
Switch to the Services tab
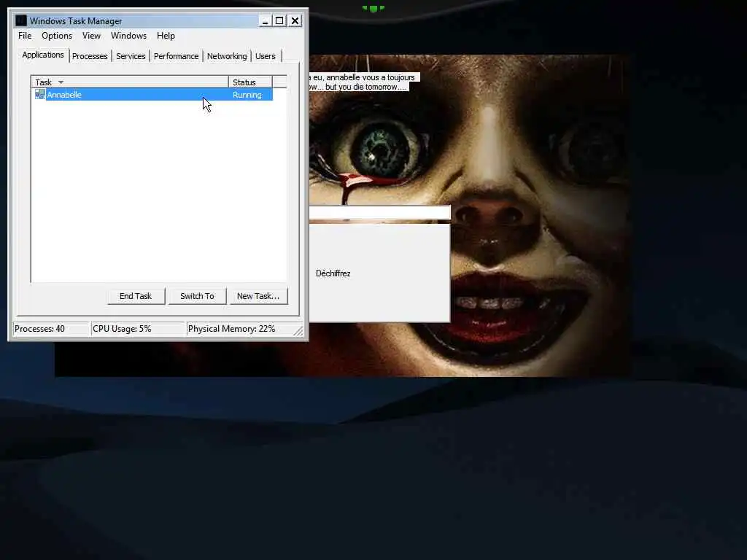(x=131, y=56)
